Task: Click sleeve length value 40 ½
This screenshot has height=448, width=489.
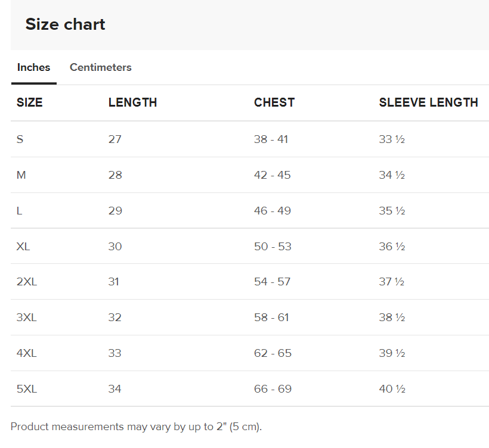Action: pyautogui.click(x=392, y=389)
